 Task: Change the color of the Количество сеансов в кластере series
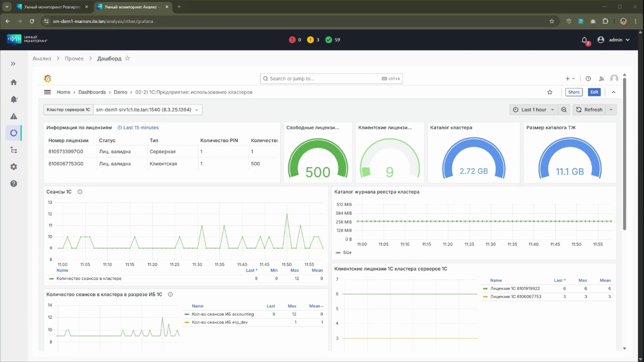click(x=51, y=279)
